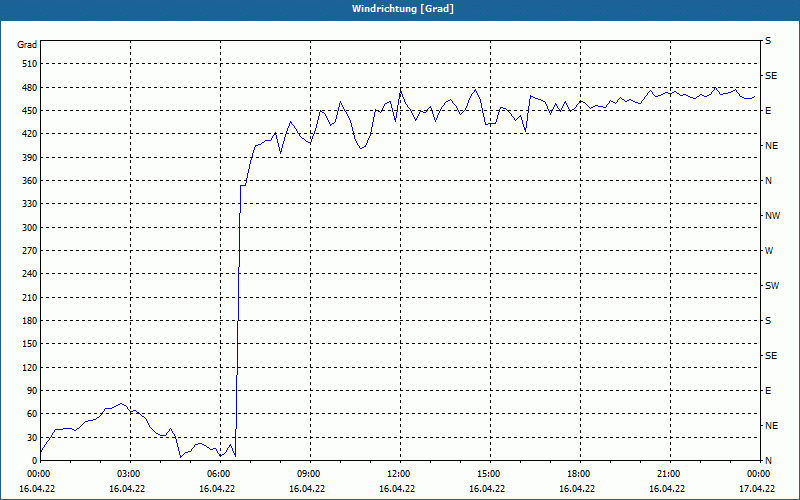
Task: Select the date '16.04.22' under 06:00
Action: [217, 489]
